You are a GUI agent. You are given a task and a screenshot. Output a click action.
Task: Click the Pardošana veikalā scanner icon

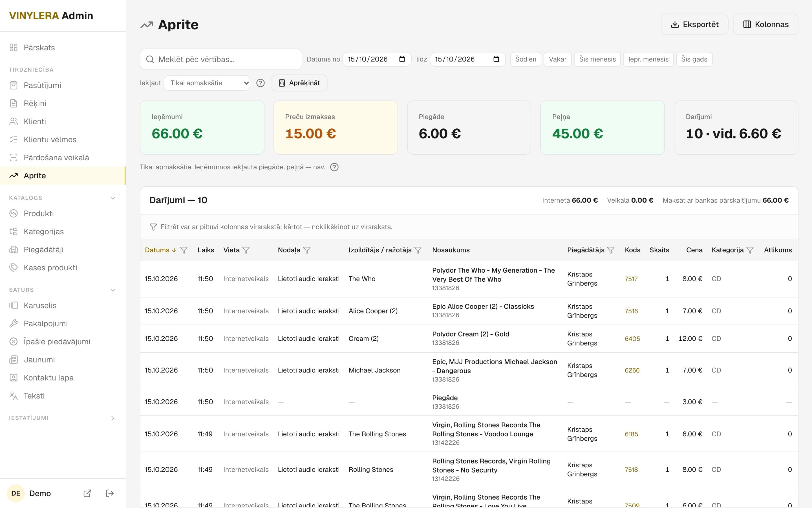(x=14, y=157)
